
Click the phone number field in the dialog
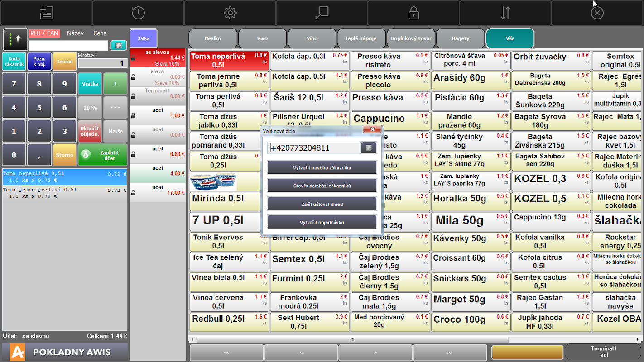(314, 148)
